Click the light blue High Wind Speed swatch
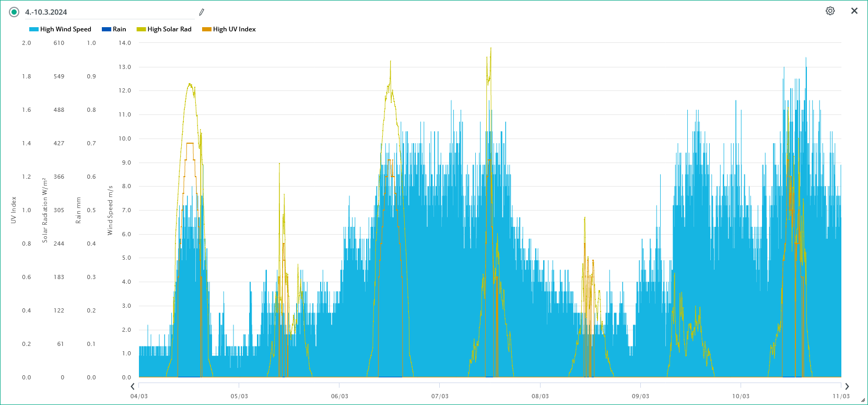 34,29
